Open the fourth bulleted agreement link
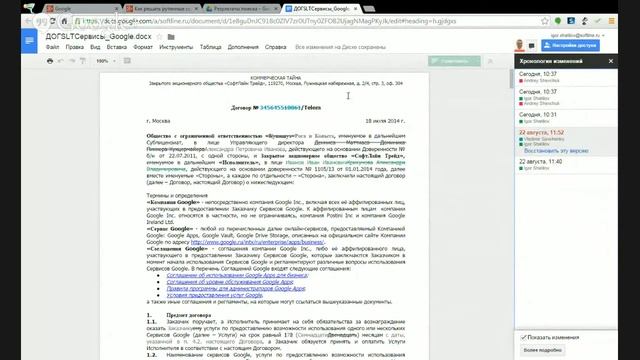 [x=214, y=295]
